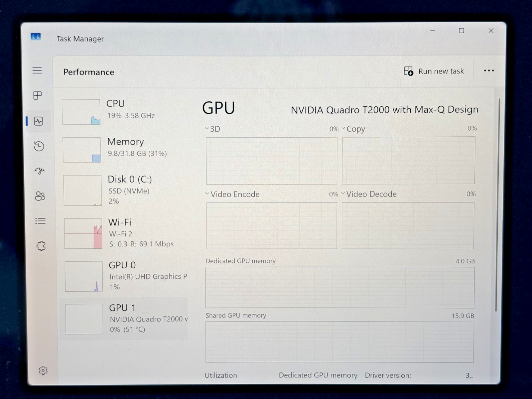
Task: Open Task Manager Settings gear
Action: (43, 370)
